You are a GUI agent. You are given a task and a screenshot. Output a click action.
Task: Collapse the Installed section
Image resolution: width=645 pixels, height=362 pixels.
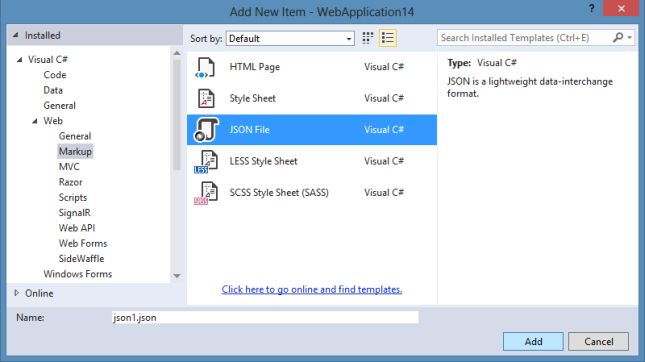(16, 35)
